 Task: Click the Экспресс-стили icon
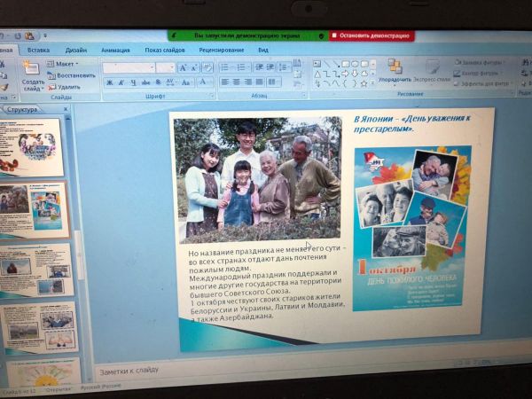pos(432,70)
